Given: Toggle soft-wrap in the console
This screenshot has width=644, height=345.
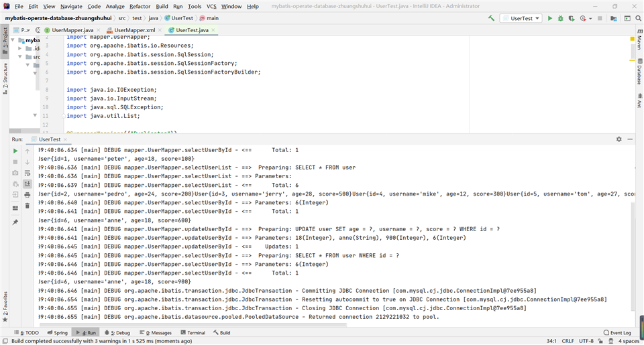Looking at the screenshot, I should (x=27, y=173).
